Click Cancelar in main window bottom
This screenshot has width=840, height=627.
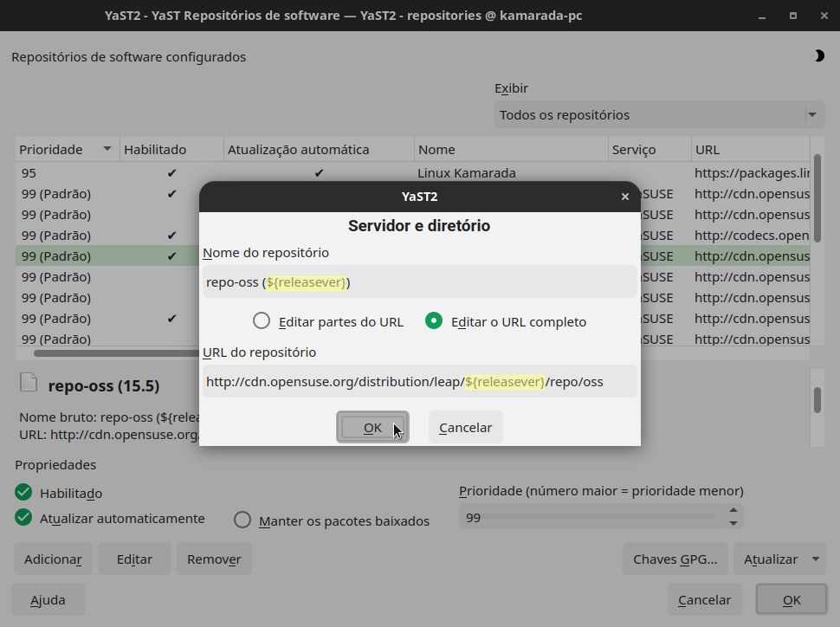click(x=704, y=599)
